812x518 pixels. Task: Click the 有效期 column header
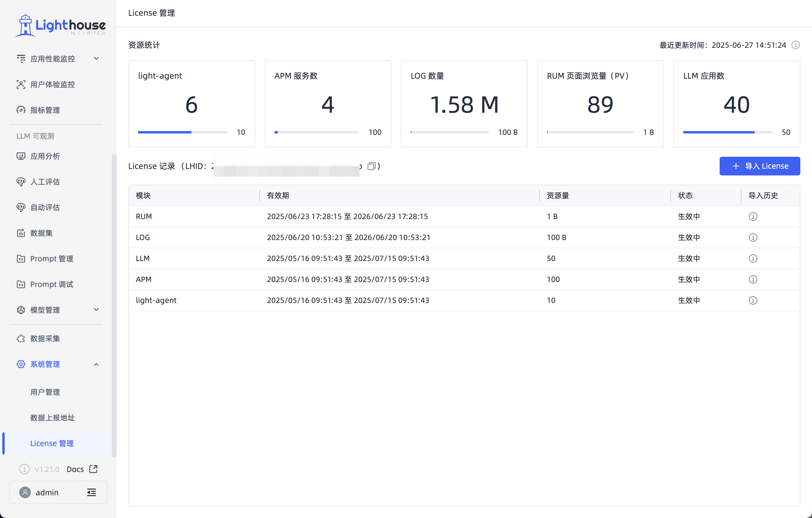tap(278, 195)
